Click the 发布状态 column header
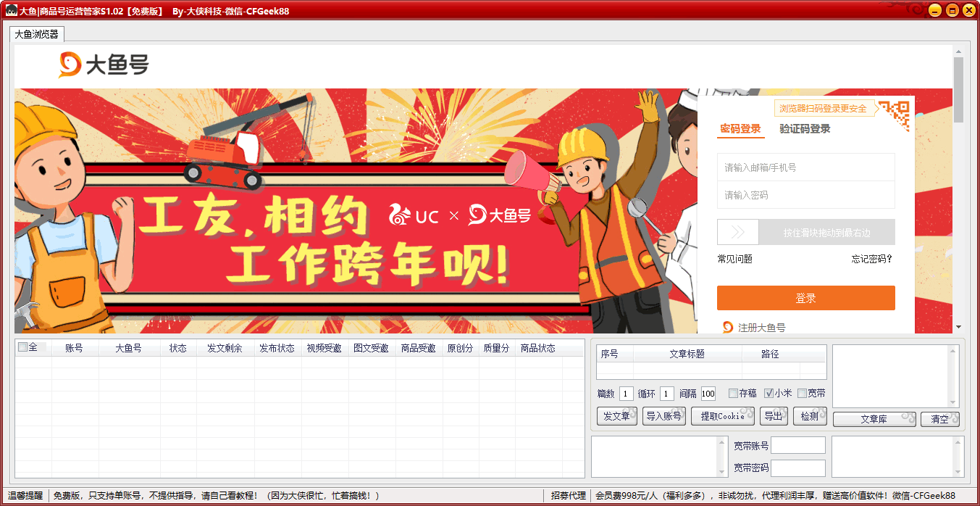 point(277,348)
